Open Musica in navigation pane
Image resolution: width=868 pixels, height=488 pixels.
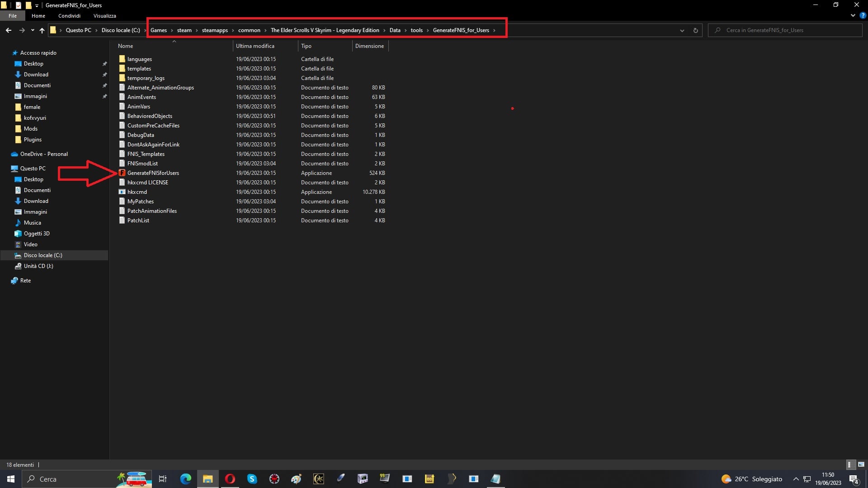[32, 223]
